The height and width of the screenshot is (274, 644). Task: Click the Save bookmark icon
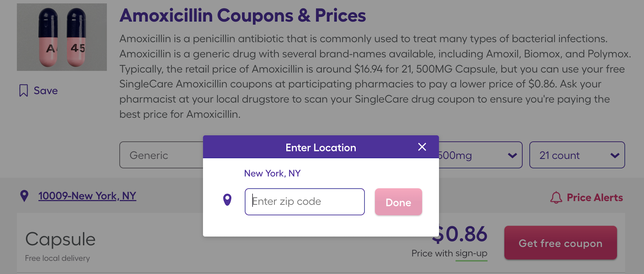click(x=23, y=91)
